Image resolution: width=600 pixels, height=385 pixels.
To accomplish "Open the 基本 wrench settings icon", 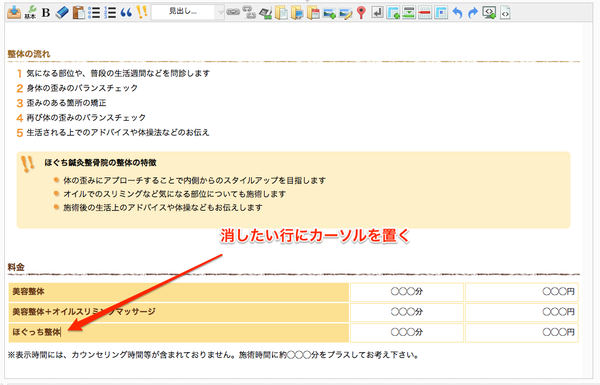I will click(30, 13).
